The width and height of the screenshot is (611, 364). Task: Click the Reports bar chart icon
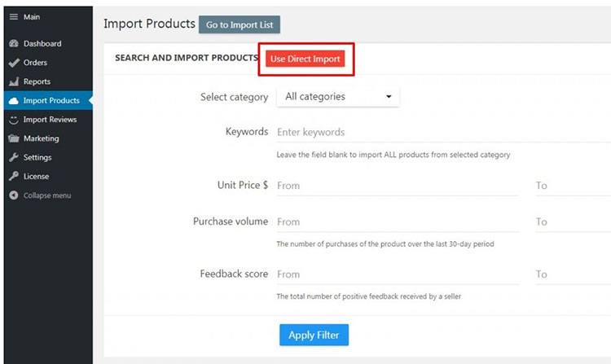pyautogui.click(x=13, y=81)
